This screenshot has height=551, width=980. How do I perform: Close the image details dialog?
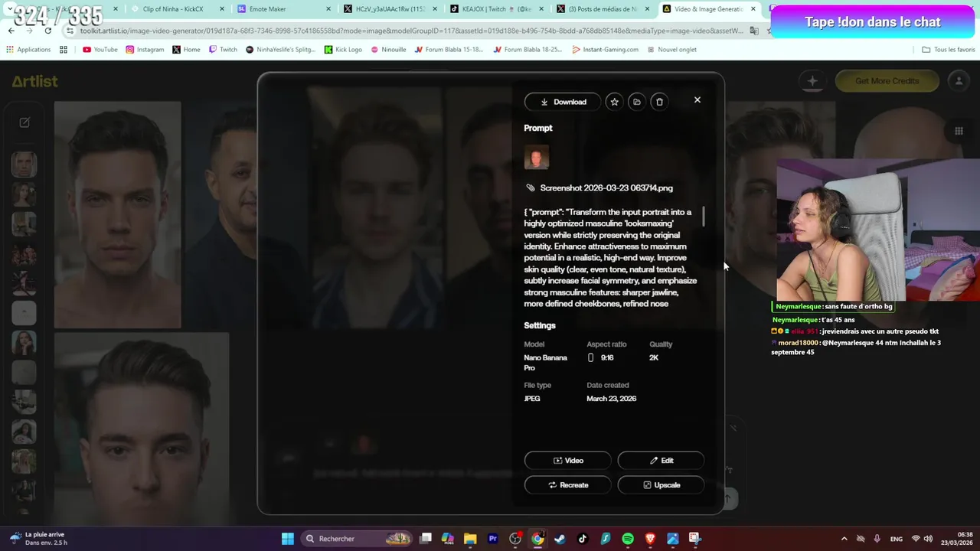pyautogui.click(x=697, y=100)
